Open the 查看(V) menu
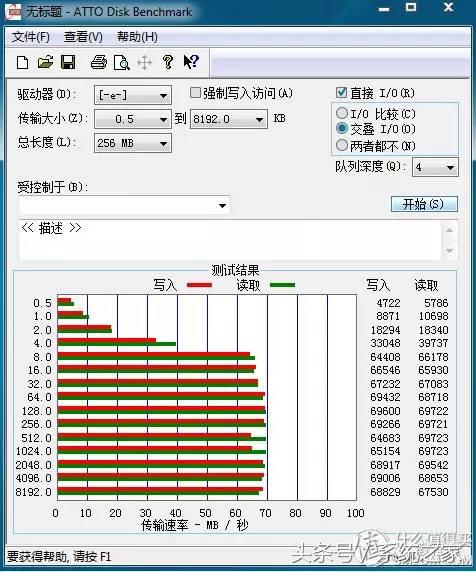 click(x=83, y=37)
